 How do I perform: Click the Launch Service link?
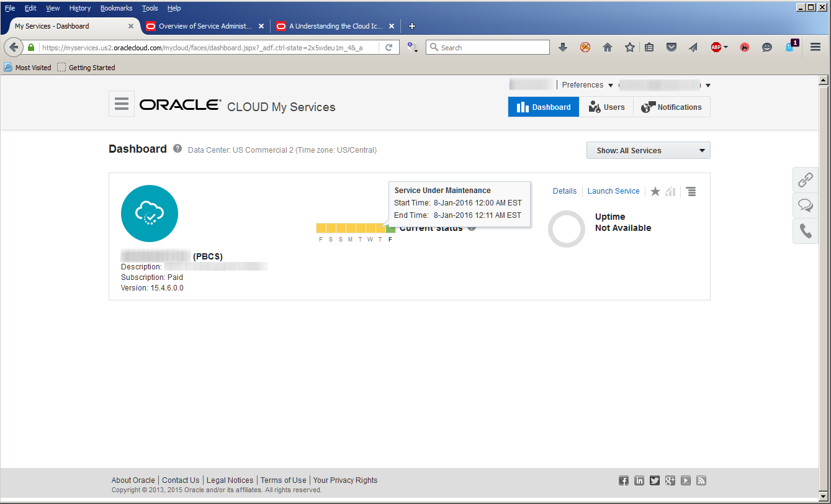tap(613, 191)
